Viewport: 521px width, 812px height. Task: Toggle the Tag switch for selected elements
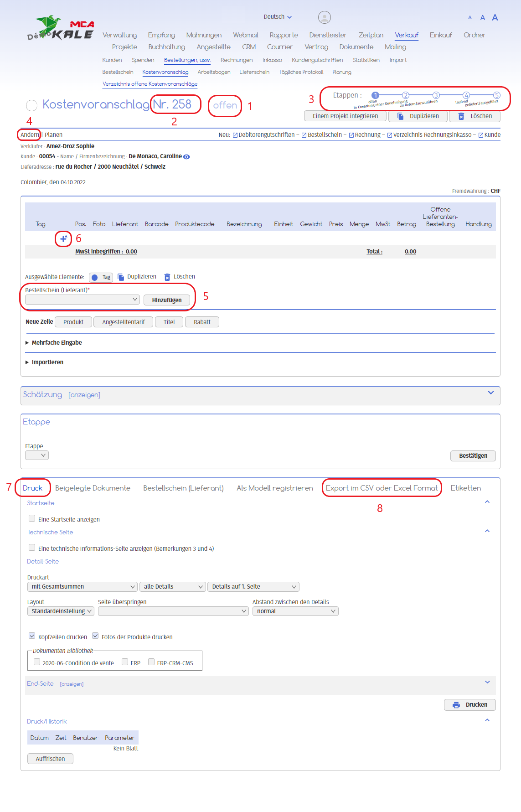tap(101, 277)
